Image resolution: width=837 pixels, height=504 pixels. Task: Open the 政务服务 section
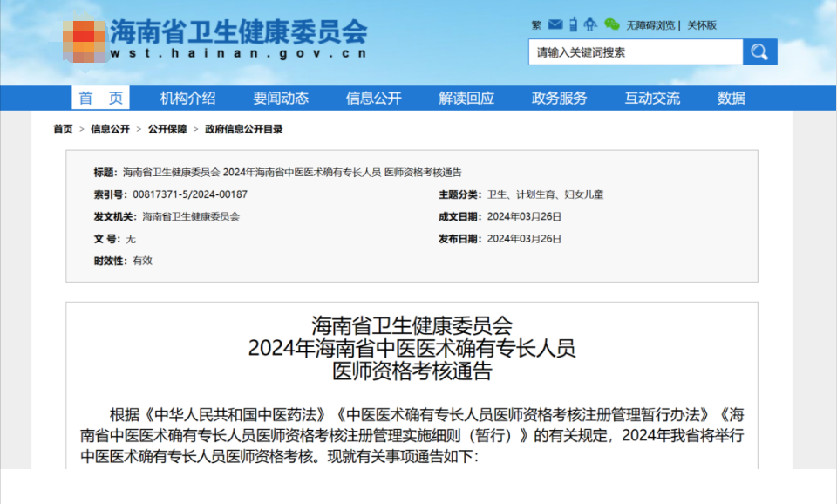point(559,99)
